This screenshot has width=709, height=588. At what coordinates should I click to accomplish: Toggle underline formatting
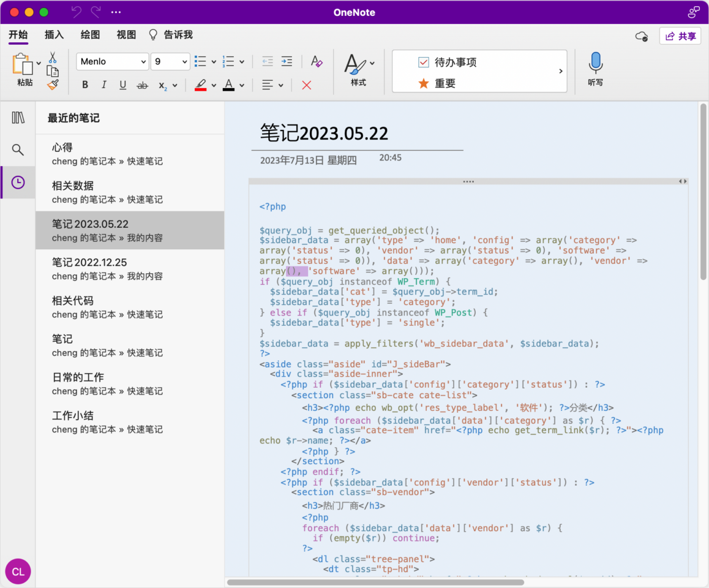pyautogui.click(x=122, y=85)
